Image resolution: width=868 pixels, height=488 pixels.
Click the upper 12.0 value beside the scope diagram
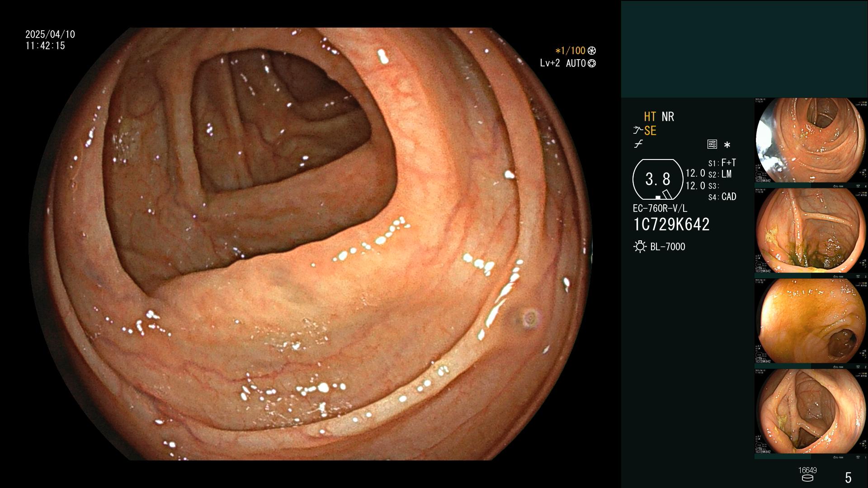click(x=695, y=173)
